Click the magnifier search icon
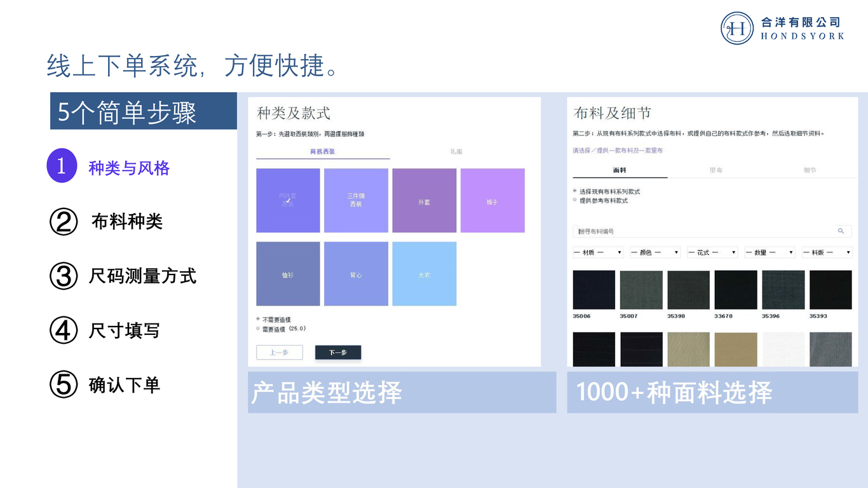 click(841, 231)
